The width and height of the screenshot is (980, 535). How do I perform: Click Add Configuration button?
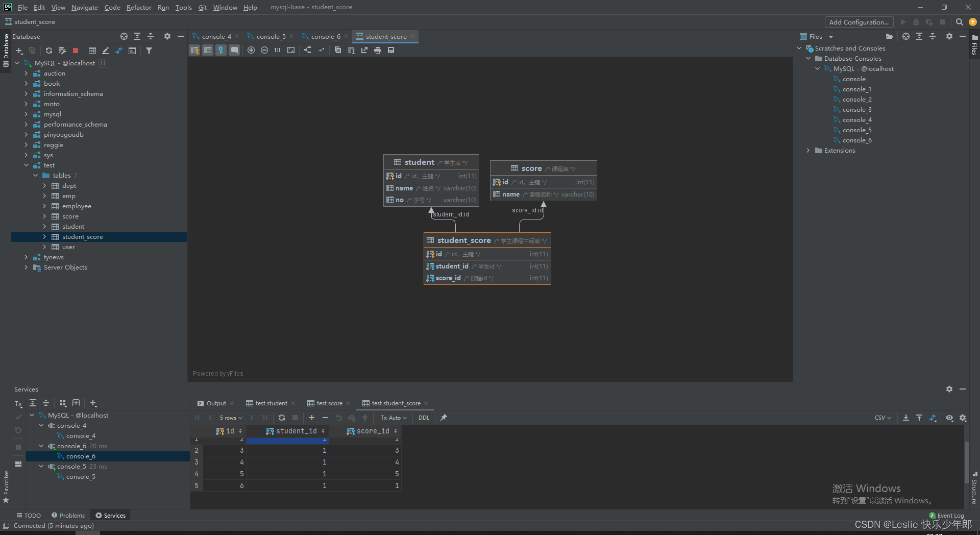click(859, 22)
